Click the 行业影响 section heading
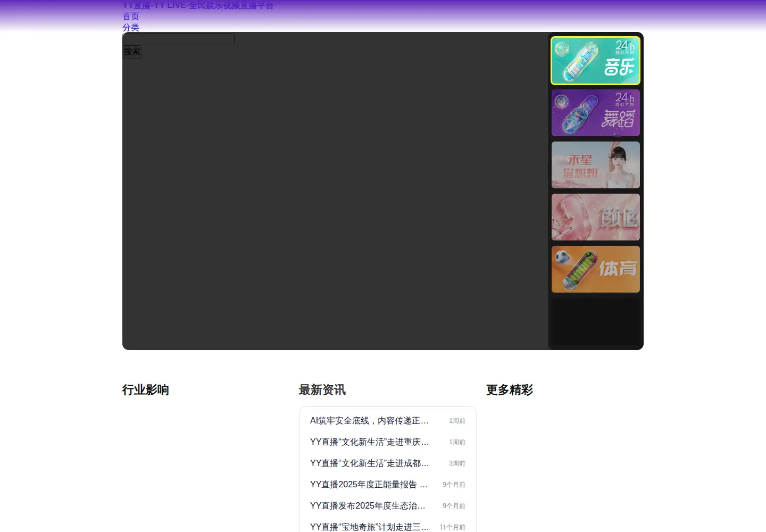Viewport: 766px width, 532px height. click(x=146, y=390)
